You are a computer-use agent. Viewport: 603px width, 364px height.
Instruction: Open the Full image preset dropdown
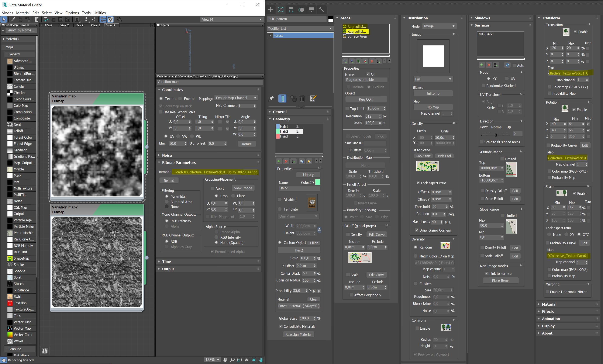pyautogui.click(x=433, y=79)
